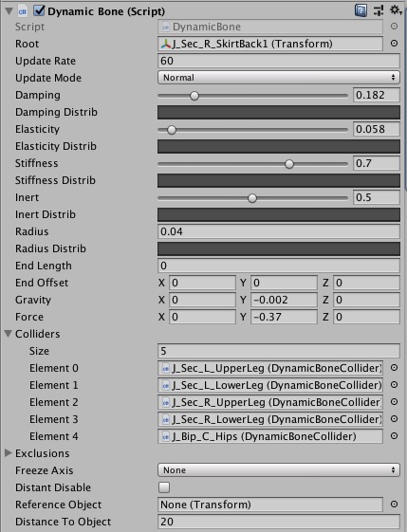This screenshot has width=407, height=532.
Task: Click the Damping value field 0.182
Action: coord(377,95)
